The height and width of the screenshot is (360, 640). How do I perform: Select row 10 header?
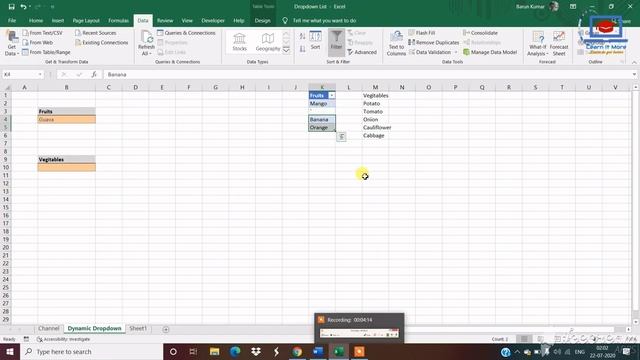6,167
